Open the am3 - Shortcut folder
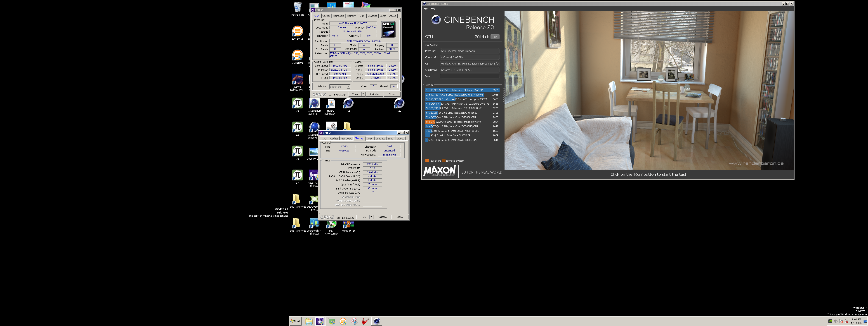868x326 pixels. [x=297, y=224]
